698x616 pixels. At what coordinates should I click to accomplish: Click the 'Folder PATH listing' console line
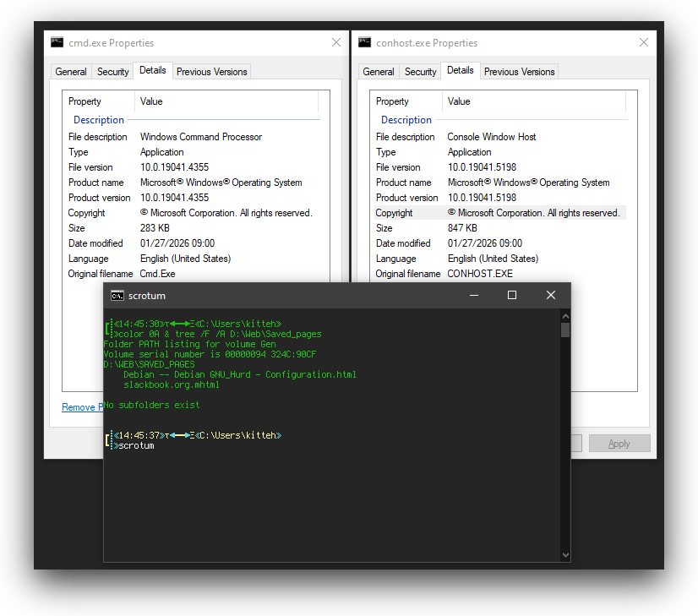(x=189, y=344)
